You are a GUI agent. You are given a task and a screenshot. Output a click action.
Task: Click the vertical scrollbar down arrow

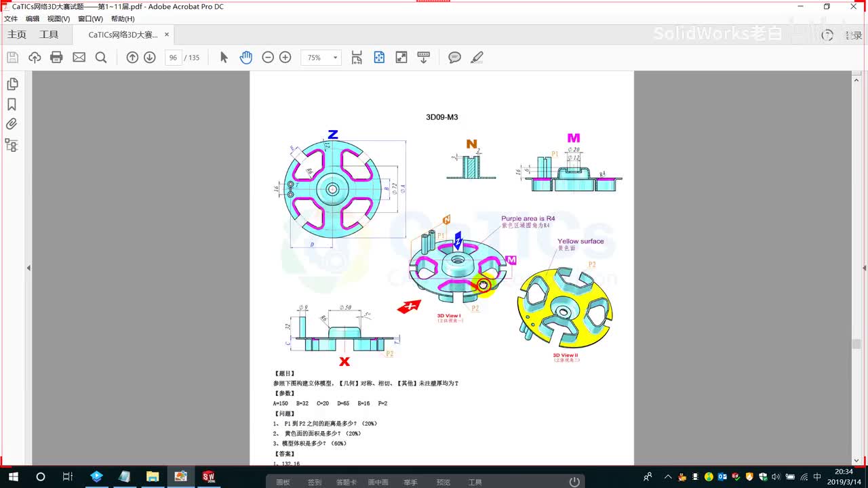(856, 460)
